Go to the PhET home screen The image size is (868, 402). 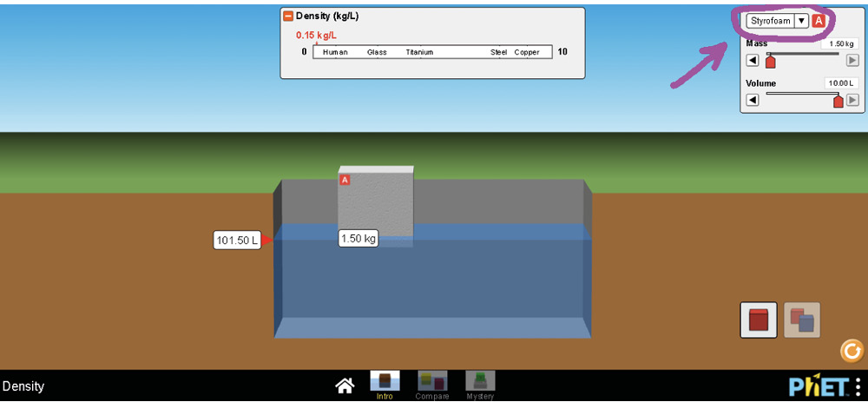pos(345,386)
